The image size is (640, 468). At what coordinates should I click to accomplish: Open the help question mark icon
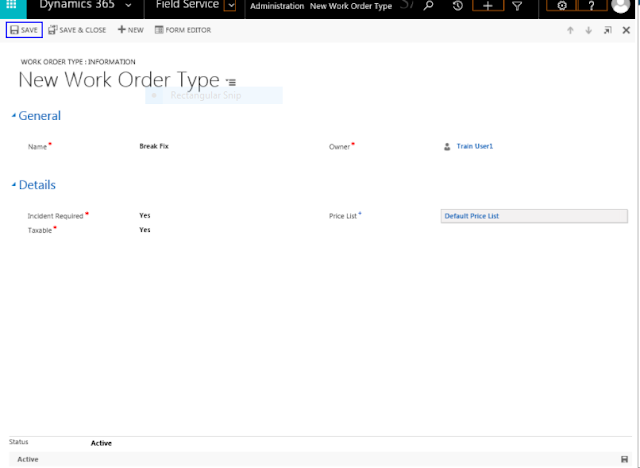[591, 6]
